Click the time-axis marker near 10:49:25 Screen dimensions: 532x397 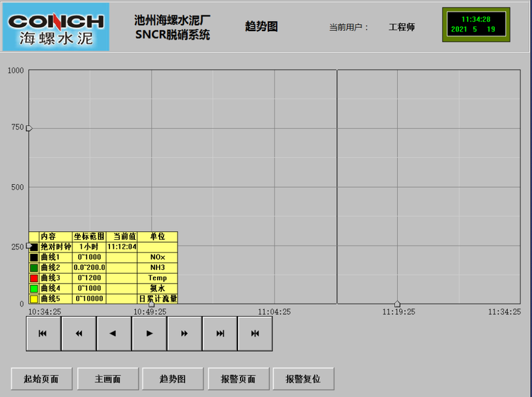point(152,304)
